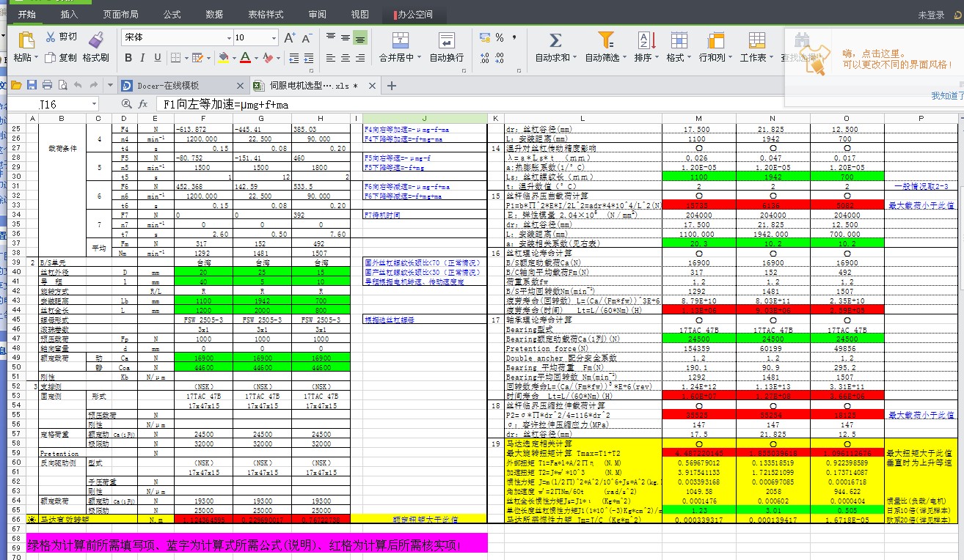
Task: Open the font size dropdown showing 10
Action: pos(272,37)
